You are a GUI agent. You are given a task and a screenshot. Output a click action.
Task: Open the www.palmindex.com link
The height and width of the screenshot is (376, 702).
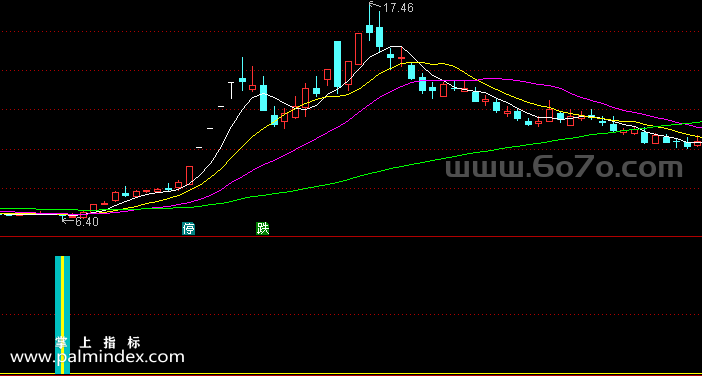pos(97,357)
